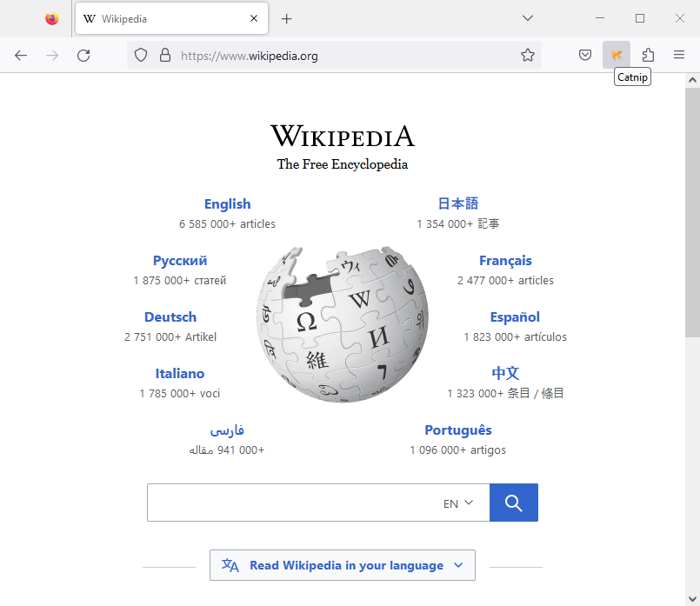Screen dimensions: 700x606
Task: Open Persian فارسی Wikipedia link
Action: 227,430
